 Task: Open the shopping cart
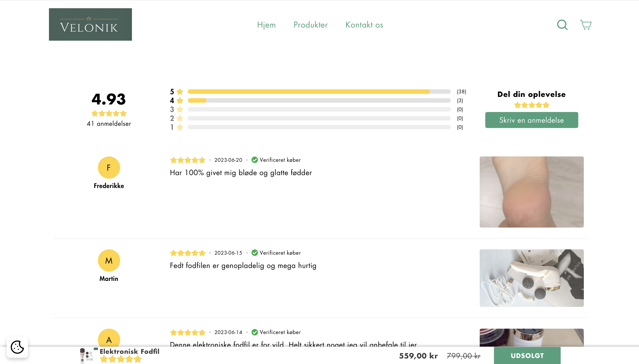pyautogui.click(x=585, y=25)
